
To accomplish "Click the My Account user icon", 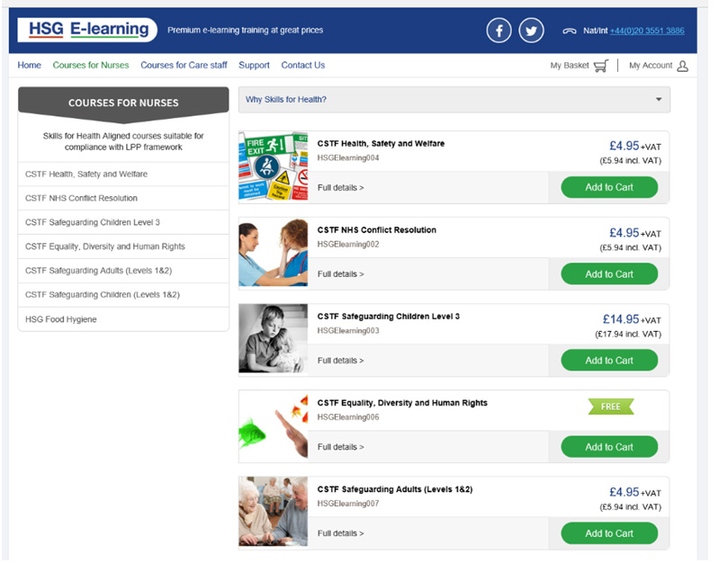I will 682,66.
